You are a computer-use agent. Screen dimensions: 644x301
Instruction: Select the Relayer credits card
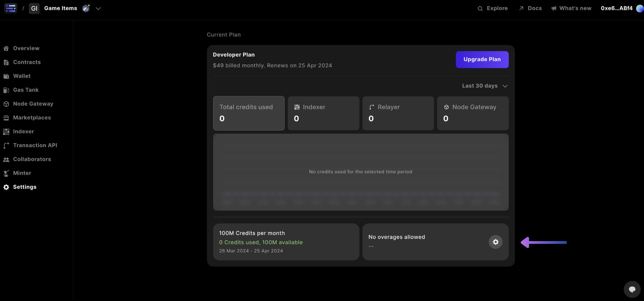(x=398, y=113)
